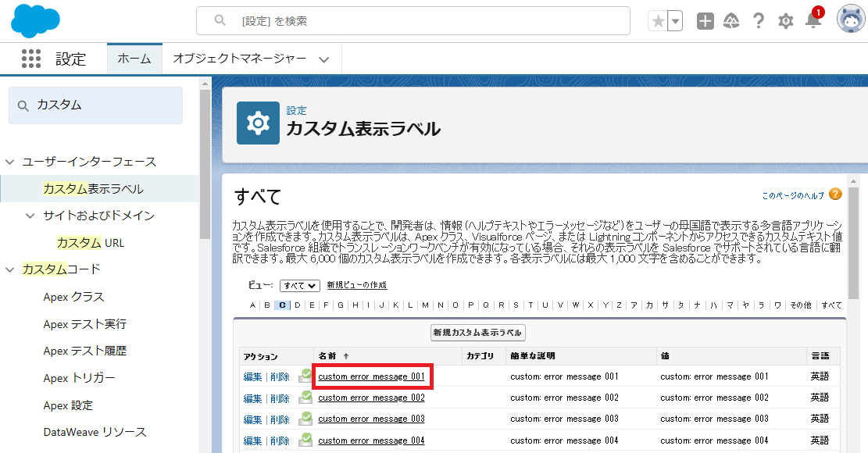
Task: Open the user profile avatar
Action: (850, 20)
